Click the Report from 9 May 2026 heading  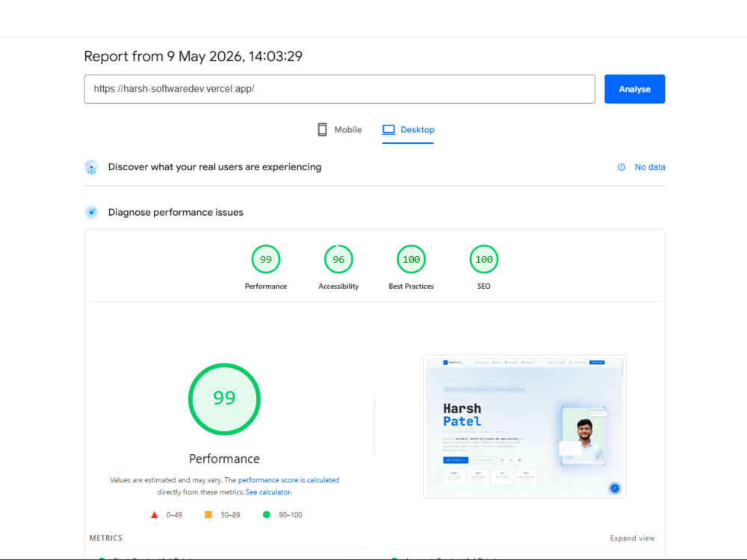[x=193, y=56]
